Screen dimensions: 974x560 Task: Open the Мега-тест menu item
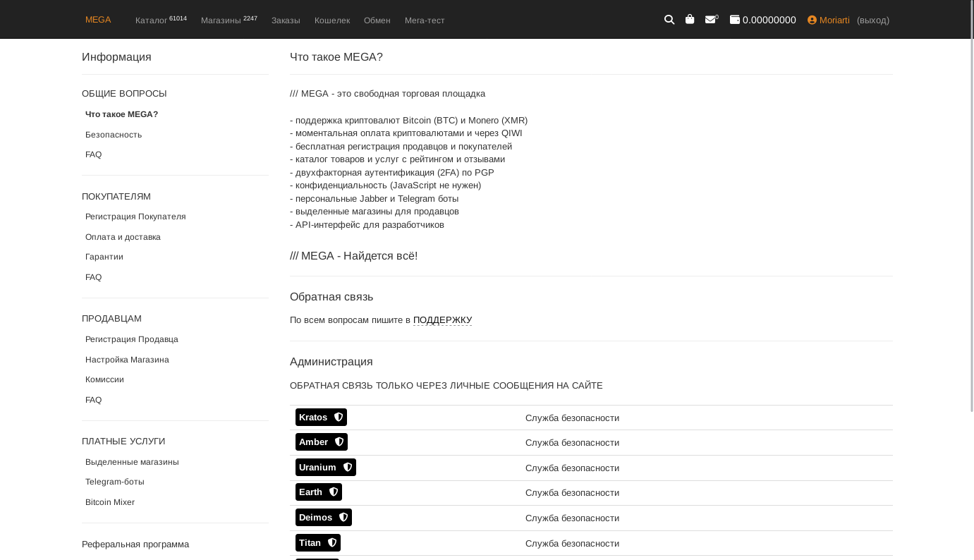point(425,20)
